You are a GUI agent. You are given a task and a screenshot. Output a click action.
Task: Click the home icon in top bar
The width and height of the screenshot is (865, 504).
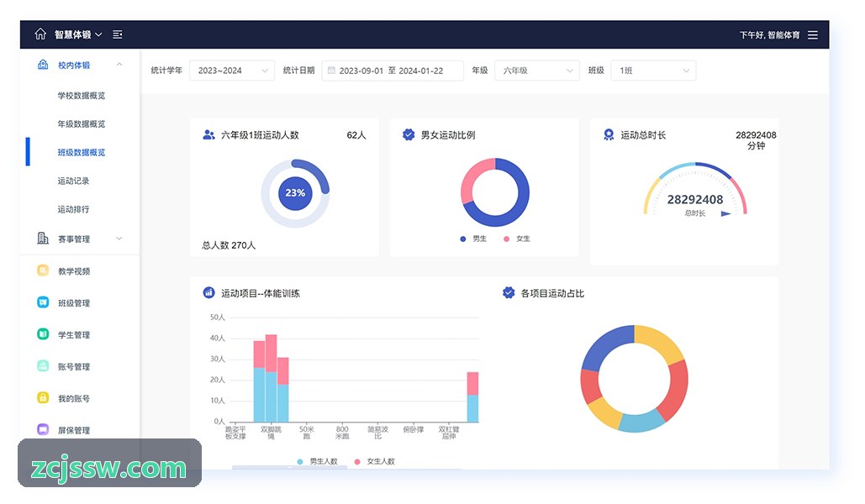tap(40, 34)
